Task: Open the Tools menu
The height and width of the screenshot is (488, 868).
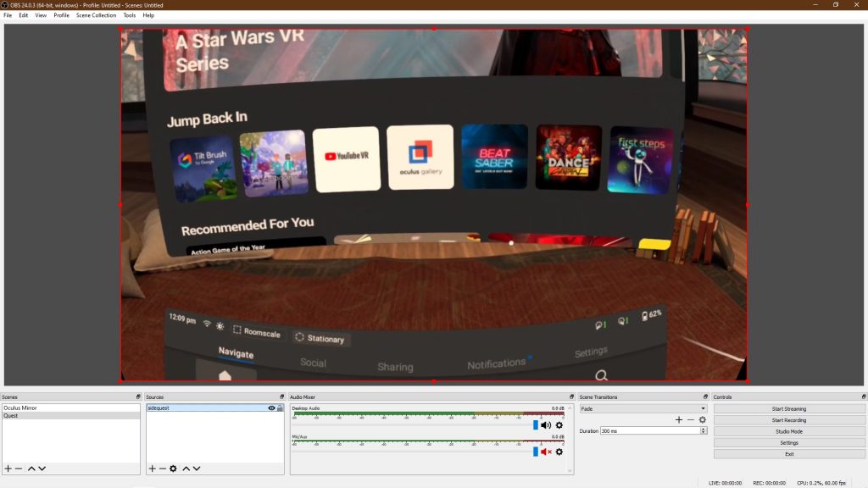Action: coord(130,15)
